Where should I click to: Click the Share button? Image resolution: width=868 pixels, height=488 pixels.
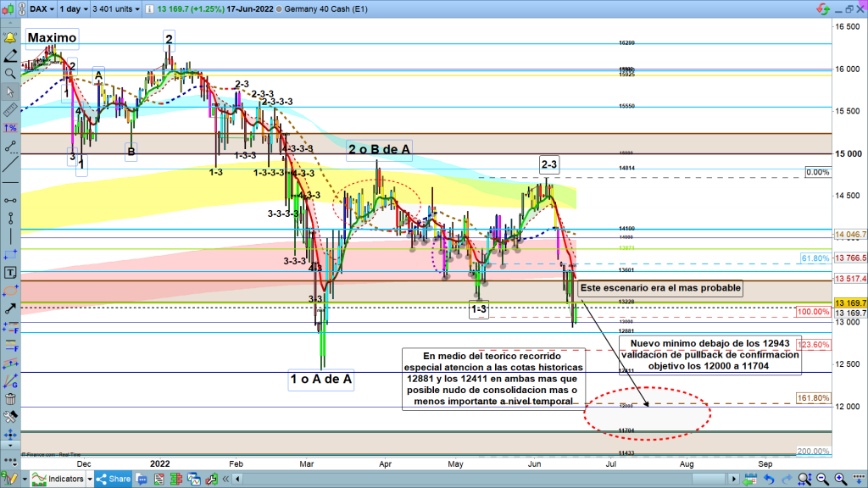coord(113,479)
